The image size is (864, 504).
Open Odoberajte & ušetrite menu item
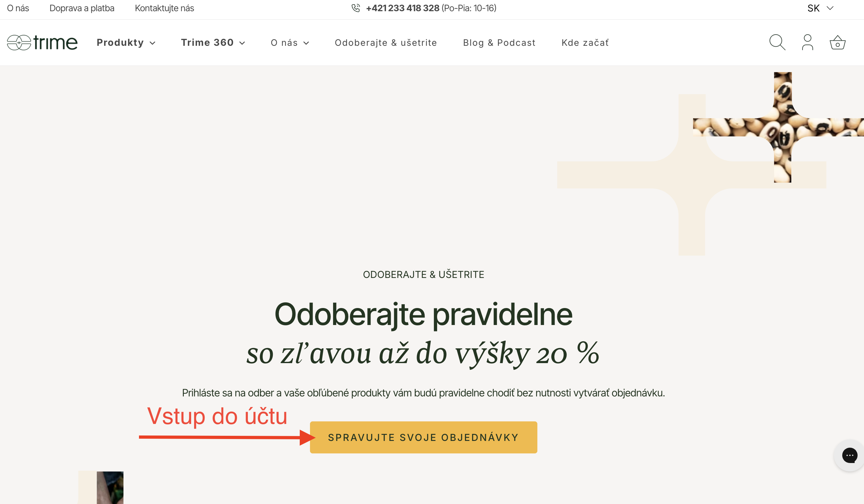pos(386,43)
